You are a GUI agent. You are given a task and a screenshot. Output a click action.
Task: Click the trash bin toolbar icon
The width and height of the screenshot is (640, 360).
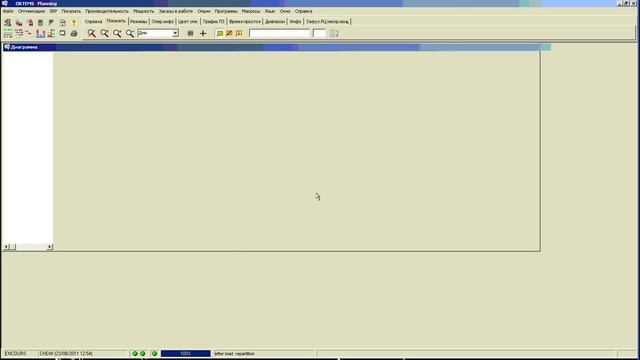click(x=40, y=22)
